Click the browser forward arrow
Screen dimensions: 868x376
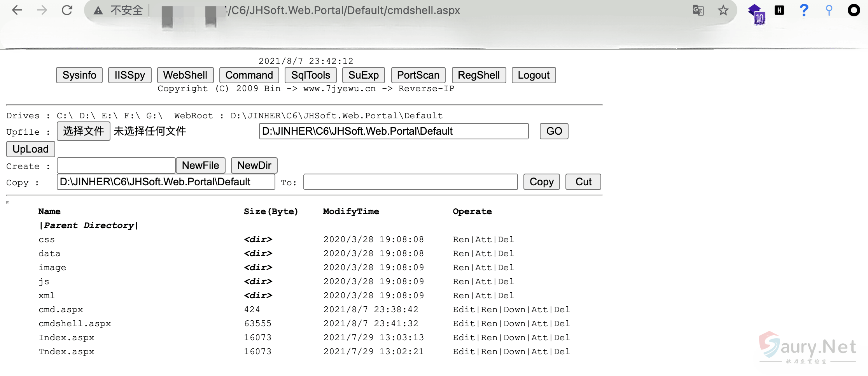tap(42, 10)
